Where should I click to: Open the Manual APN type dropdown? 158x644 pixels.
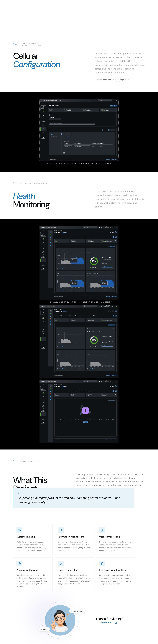click(x=68, y=146)
